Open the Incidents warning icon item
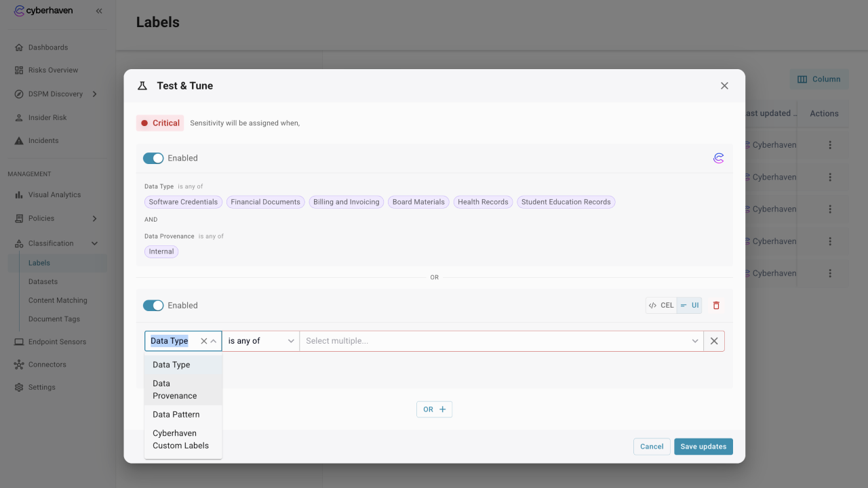The image size is (868, 488). tap(19, 141)
